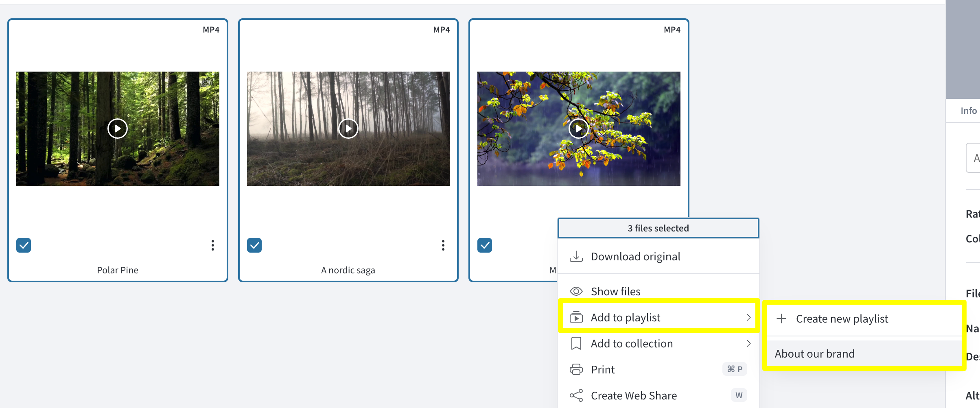Play the autumn leaves rain video
Viewport: 980px width, 408px height.
tap(579, 129)
